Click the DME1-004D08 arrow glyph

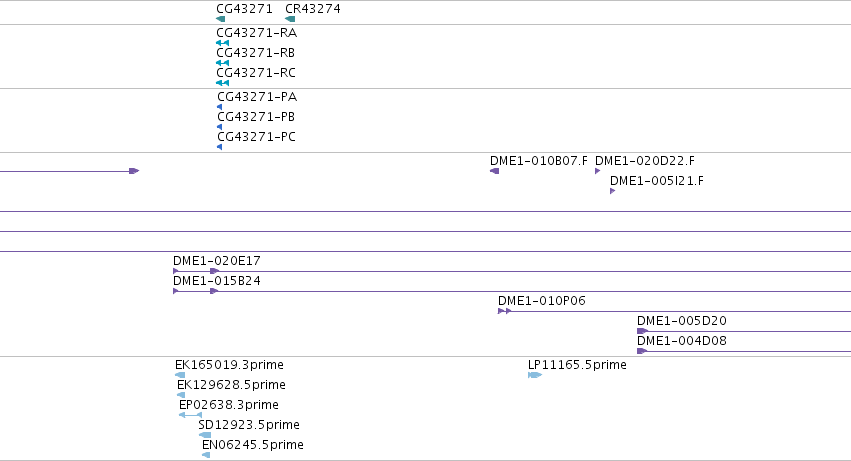642,351
